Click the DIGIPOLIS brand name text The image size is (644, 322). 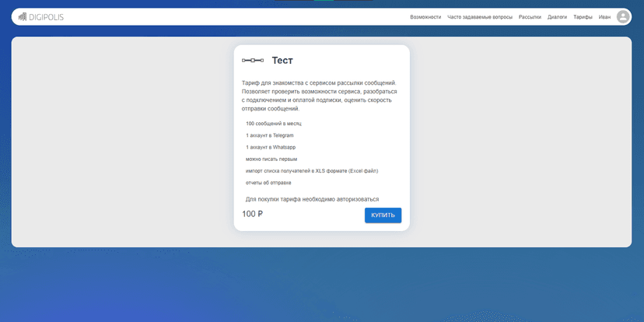[x=46, y=16]
